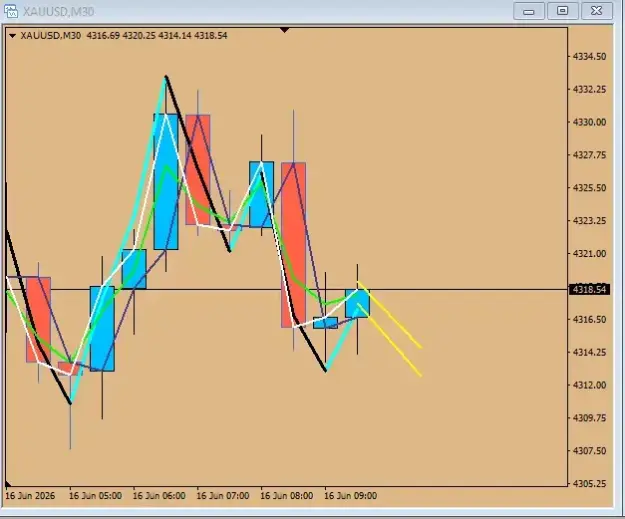625x519 pixels.
Task: Click the time label 16 Jun 08:00
Action: (286, 496)
